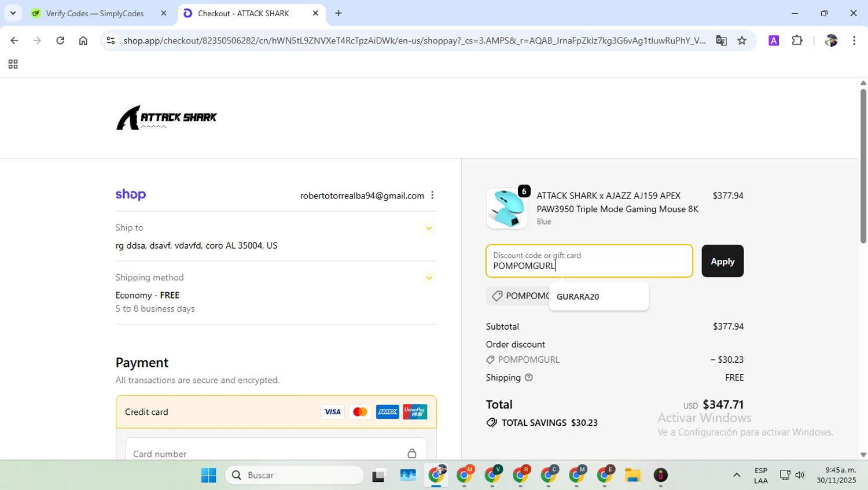Viewport: 868px width, 490px height.
Task: Click the Mastercard logo
Action: point(360,412)
